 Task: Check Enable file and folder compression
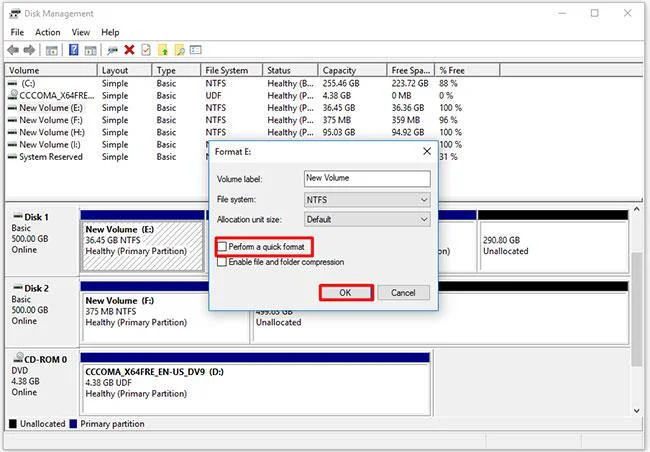222,262
